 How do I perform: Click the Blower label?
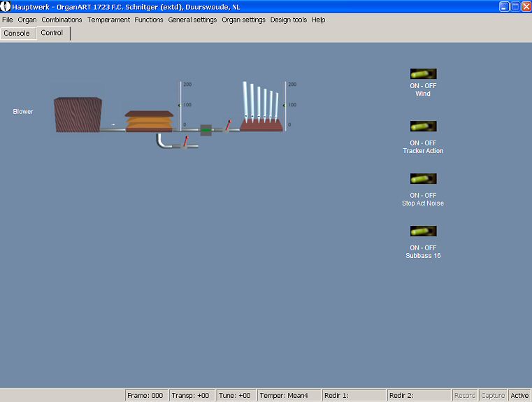[x=23, y=111]
